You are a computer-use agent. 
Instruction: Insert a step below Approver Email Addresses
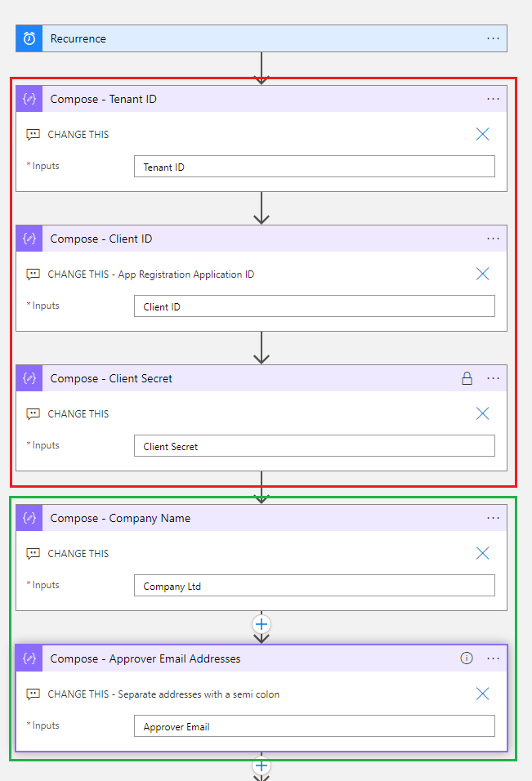coord(262,765)
